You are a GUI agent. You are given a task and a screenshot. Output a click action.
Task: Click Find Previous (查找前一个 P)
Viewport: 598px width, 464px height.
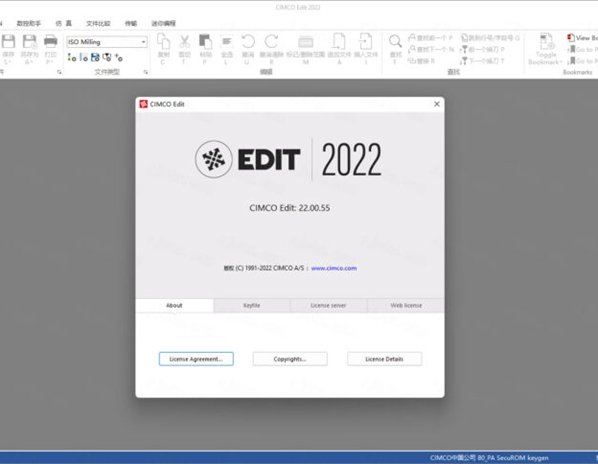pos(430,38)
